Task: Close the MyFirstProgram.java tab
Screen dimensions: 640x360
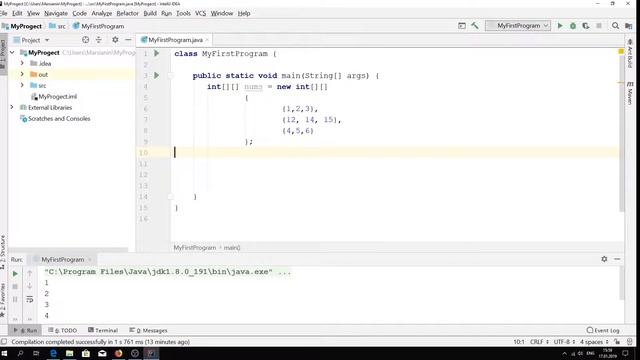Action: click(x=207, y=40)
